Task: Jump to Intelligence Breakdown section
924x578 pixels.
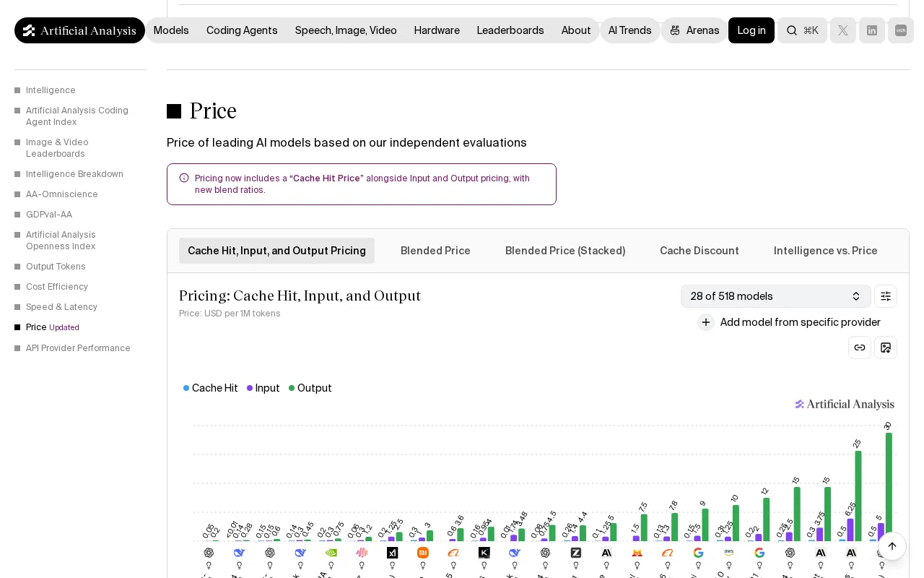Action: point(74,174)
